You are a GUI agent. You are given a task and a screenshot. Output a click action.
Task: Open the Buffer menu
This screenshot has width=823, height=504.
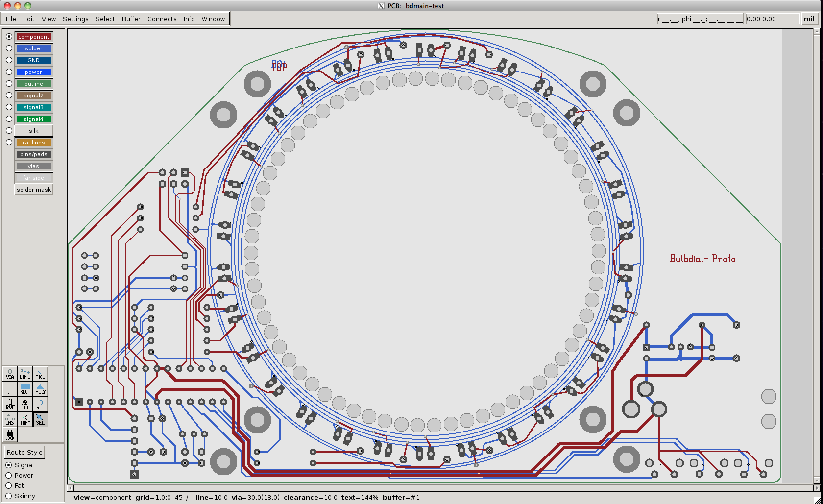coord(131,19)
